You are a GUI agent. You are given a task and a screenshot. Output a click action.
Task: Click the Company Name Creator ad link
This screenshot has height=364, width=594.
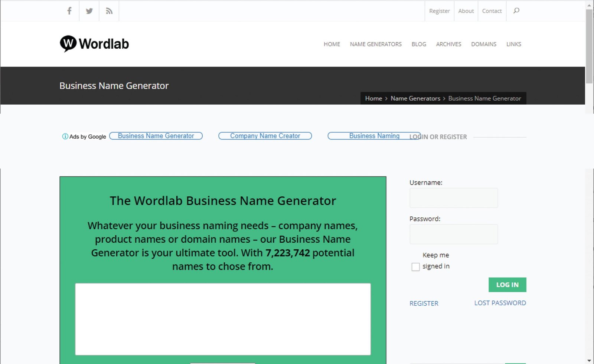click(x=265, y=136)
